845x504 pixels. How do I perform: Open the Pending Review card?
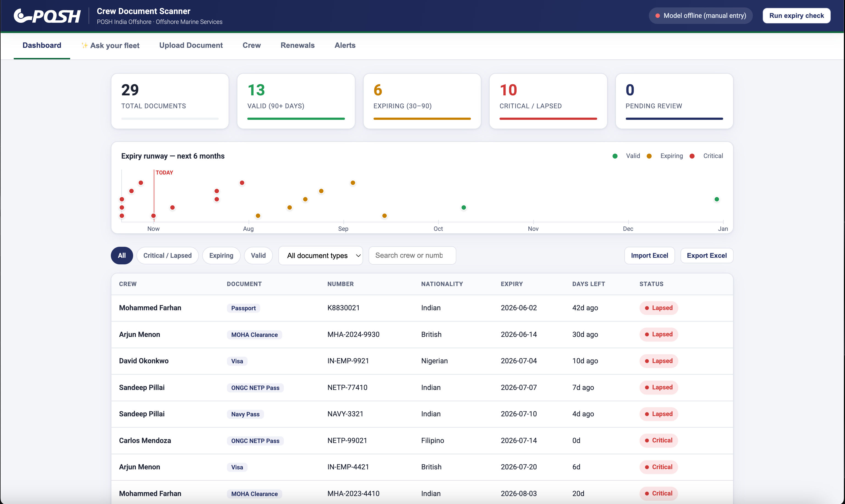point(674,101)
